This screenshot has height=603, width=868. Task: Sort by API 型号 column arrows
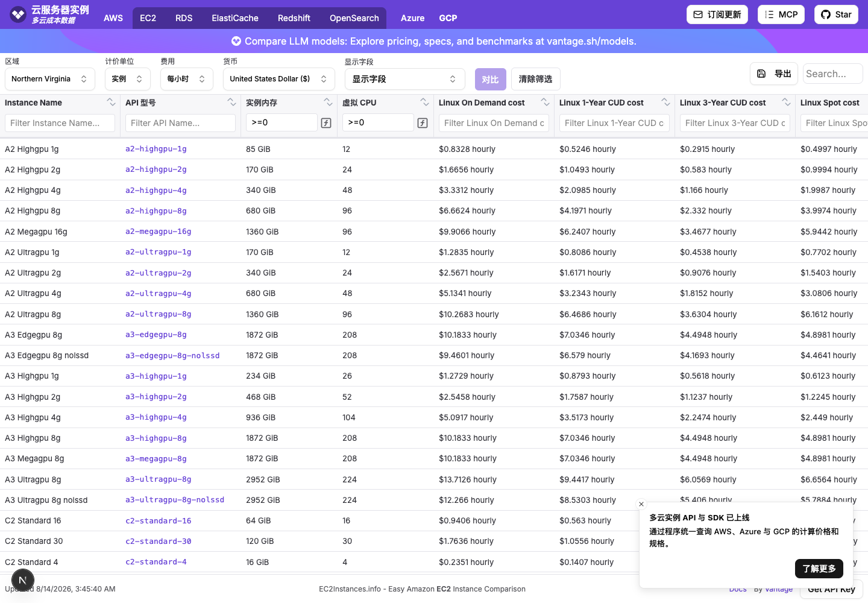coord(231,102)
